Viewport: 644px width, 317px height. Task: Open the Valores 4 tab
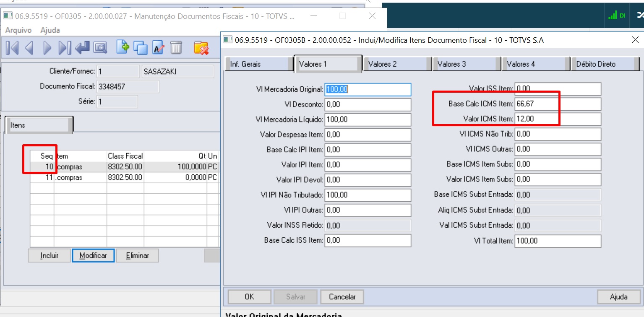click(x=535, y=64)
